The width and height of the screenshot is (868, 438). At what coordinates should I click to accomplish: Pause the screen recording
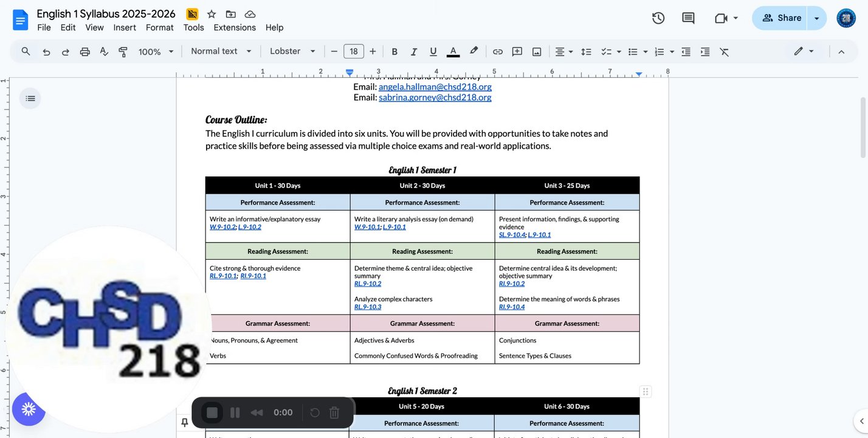pos(235,413)
